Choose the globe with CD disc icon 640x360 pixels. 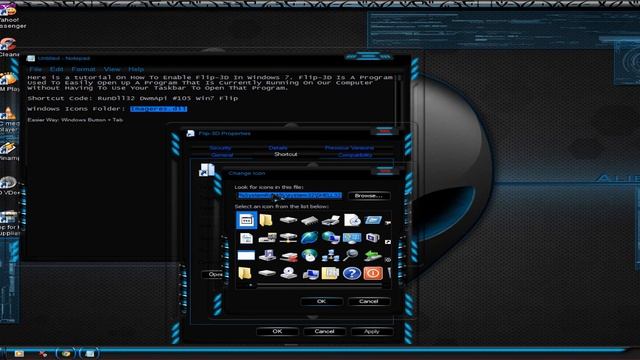[x=309, y=256]
